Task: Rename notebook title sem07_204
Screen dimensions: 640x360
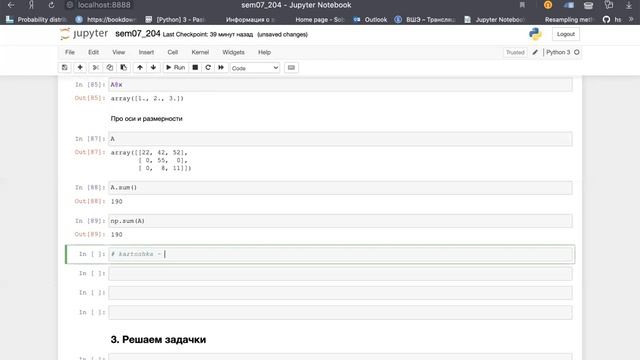Action: pos(138,34)
